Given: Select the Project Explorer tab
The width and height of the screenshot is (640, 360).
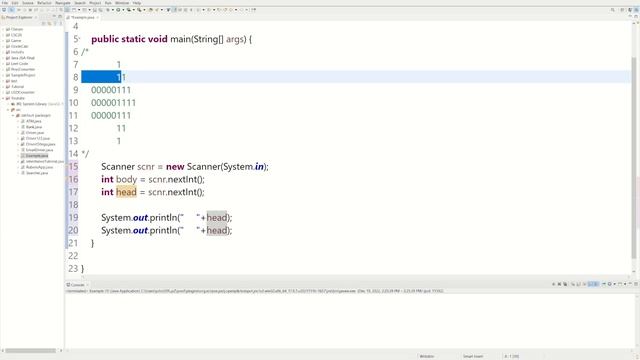Looking at the screenshot, I should coord(18,17).
